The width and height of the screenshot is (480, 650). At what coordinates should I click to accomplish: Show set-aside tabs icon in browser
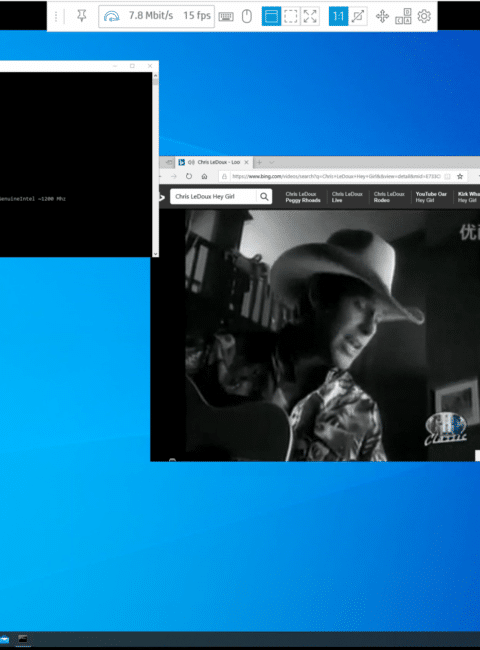click(x=169, y=162)
